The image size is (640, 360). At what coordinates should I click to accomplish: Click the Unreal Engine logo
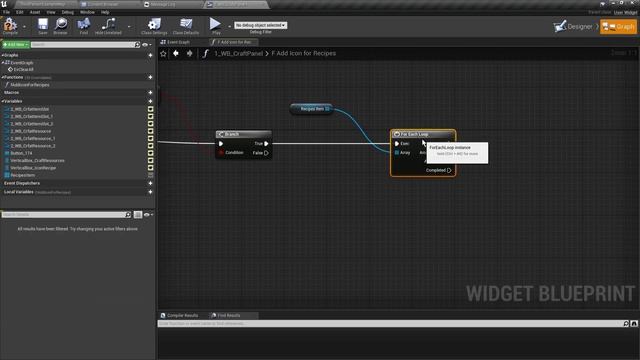pyautogui.click(x=4, y=4)
